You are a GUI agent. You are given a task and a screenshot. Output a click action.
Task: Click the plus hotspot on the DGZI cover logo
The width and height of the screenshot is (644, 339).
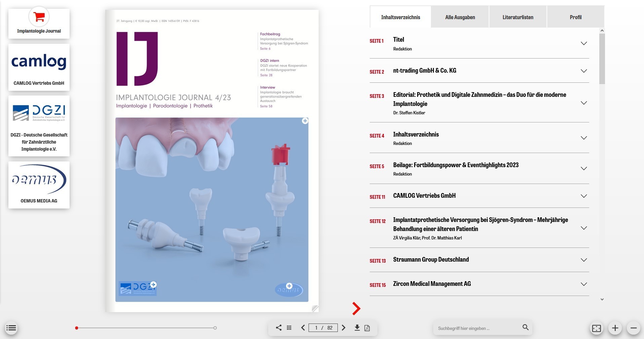[x=153, y=285]
